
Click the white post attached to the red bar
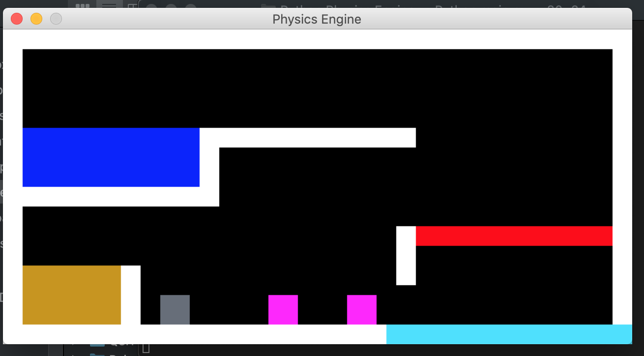click(x=406, y=256)
